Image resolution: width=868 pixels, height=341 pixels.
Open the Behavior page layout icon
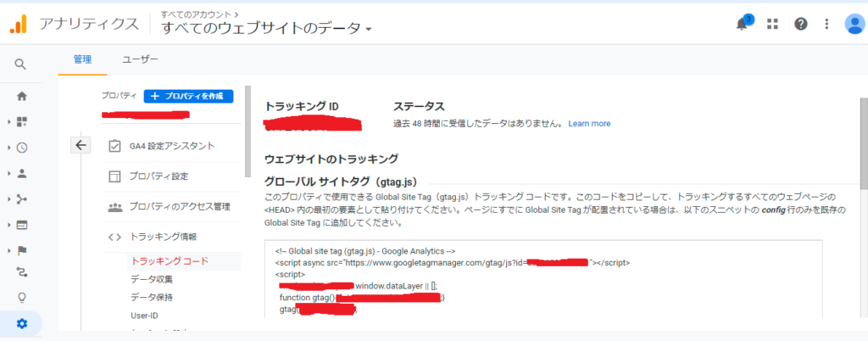[x=21, y=225]
